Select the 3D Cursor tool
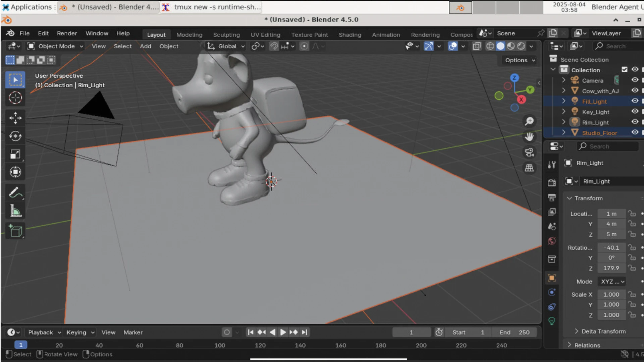 pyautogui.click(x=15, y=98)
